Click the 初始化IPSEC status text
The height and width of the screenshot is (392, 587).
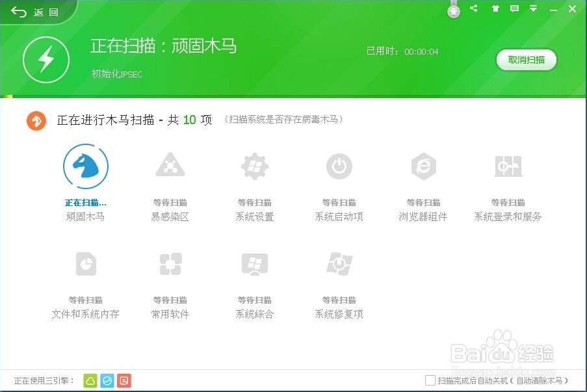pyautogui.click(x=117, y=73)
